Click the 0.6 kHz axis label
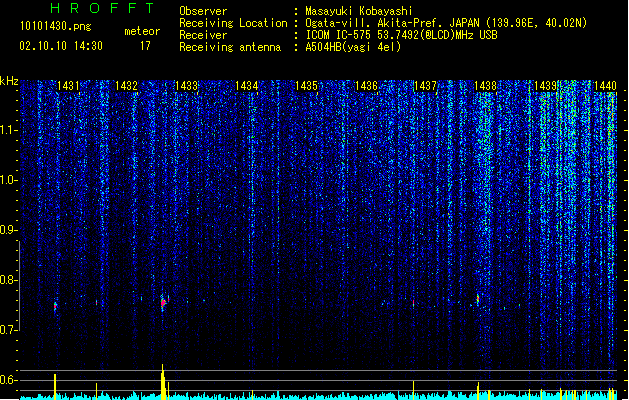 click(9, 380)
